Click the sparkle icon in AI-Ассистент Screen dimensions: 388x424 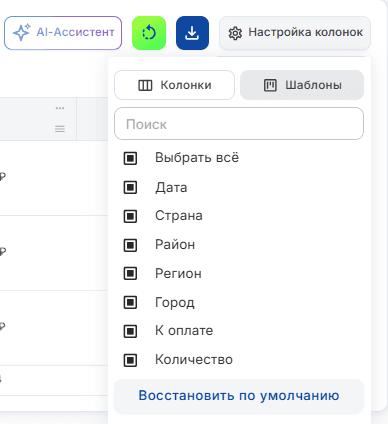tap(22, 32)
